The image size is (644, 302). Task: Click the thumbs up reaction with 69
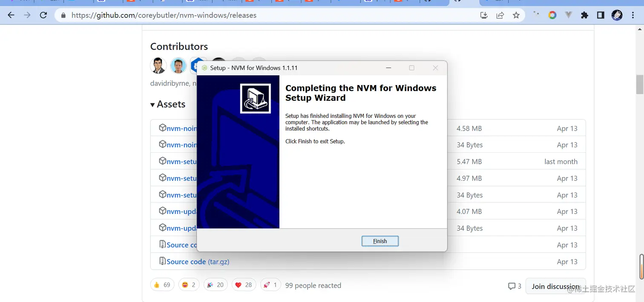click(x=162, y=285)
